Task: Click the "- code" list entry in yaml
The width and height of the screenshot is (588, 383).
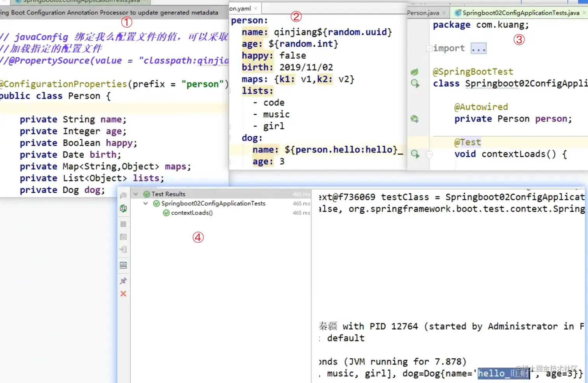Action: pos(269,103)
